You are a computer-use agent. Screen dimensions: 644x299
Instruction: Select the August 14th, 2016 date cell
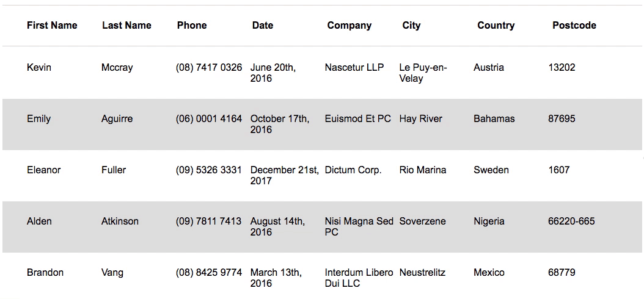tap(277, 226)
